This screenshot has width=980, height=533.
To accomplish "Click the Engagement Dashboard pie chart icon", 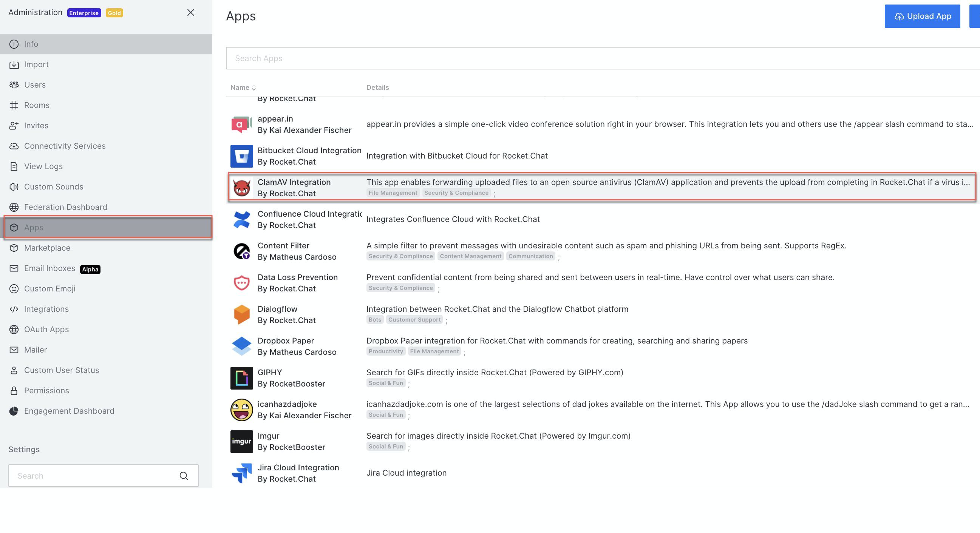I will (14, 411).
